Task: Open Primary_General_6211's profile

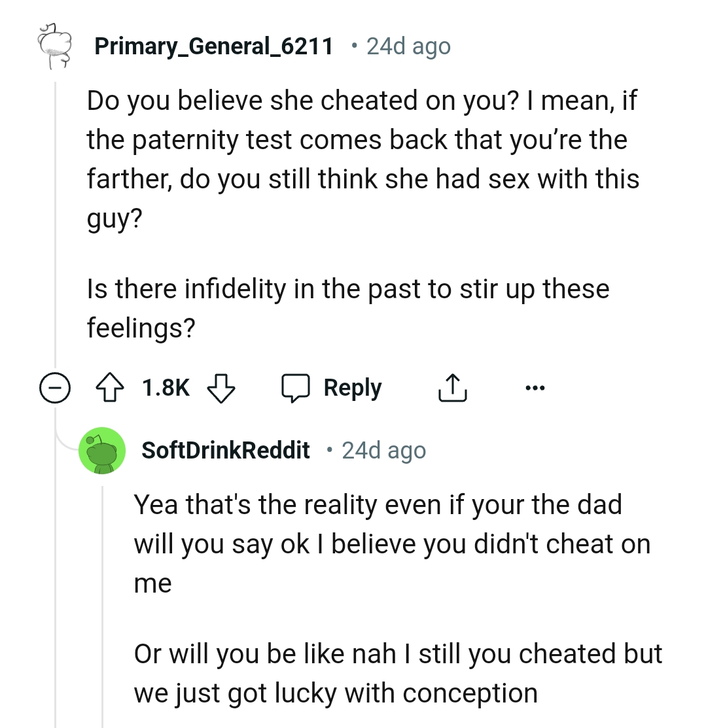Action: (214, 46)
